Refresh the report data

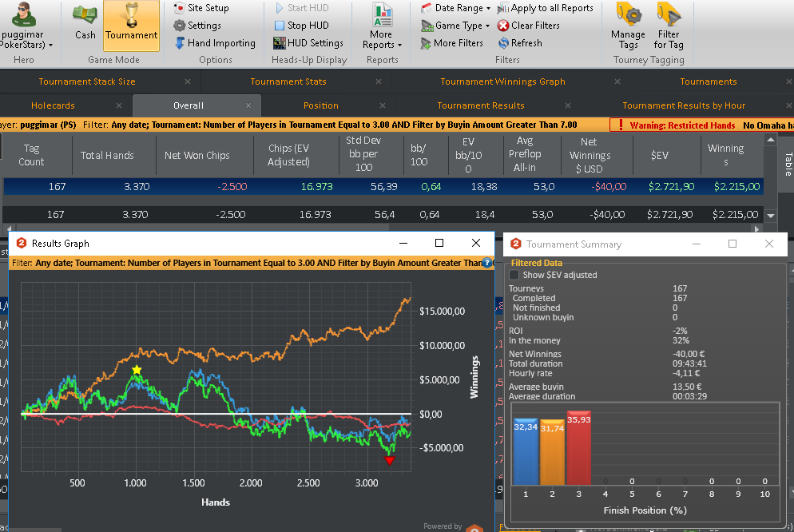tap(519, 43)
